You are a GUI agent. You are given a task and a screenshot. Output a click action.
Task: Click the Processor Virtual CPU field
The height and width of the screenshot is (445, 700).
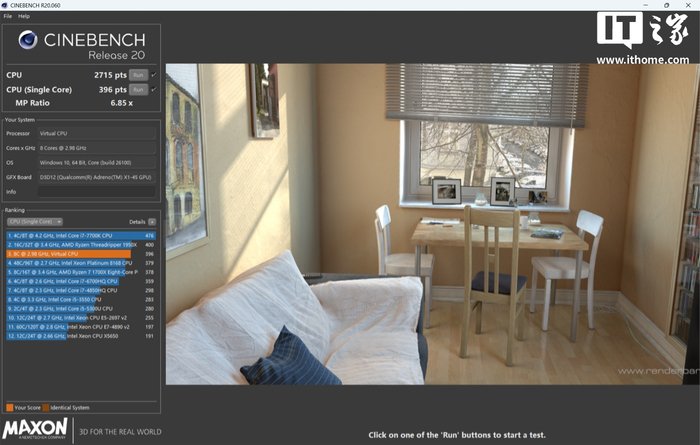(x=97, y=133)
